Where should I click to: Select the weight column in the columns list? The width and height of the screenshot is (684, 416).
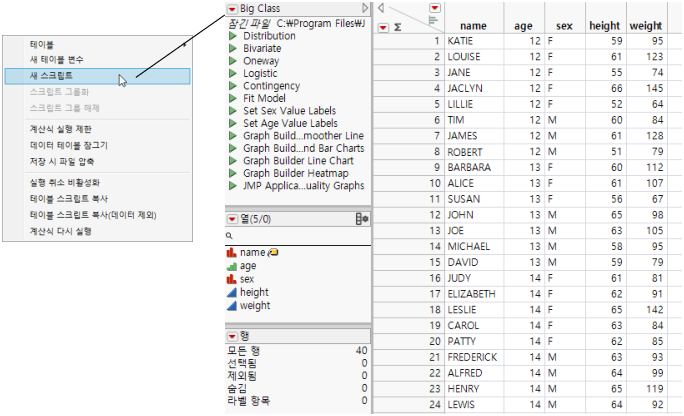click(254, 305)
